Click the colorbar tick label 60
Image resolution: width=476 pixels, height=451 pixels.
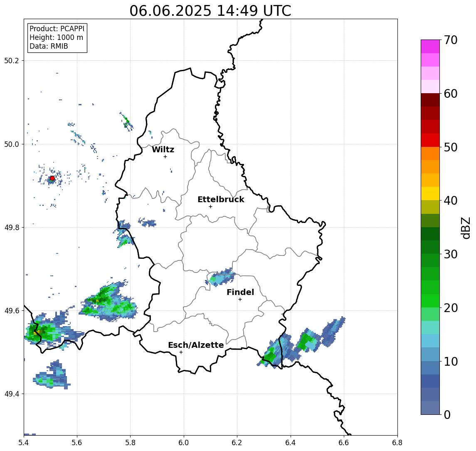(451, 94)
